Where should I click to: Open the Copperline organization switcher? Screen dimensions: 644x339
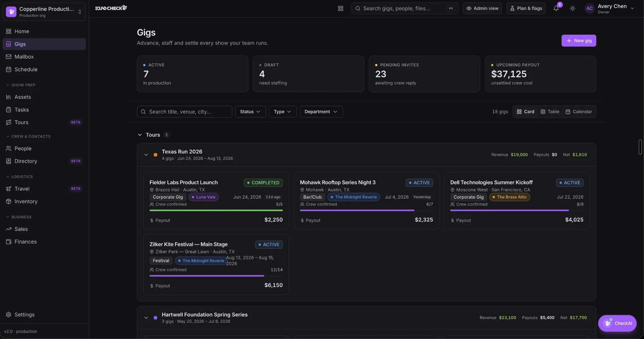click(44, 12)
